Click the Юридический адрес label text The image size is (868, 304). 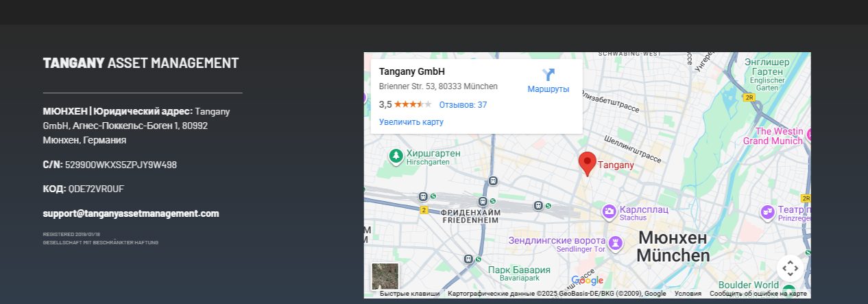(x=144, y=111)
